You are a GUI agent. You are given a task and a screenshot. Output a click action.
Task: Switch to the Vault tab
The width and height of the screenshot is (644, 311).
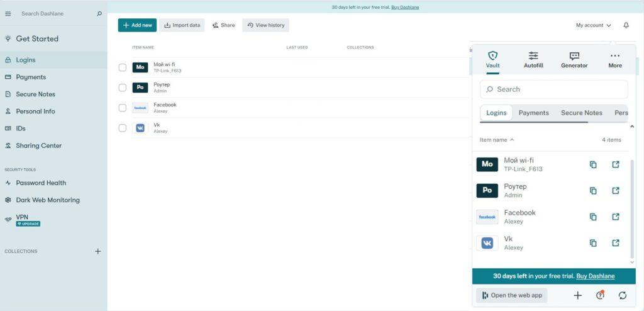tap(493, 60)
